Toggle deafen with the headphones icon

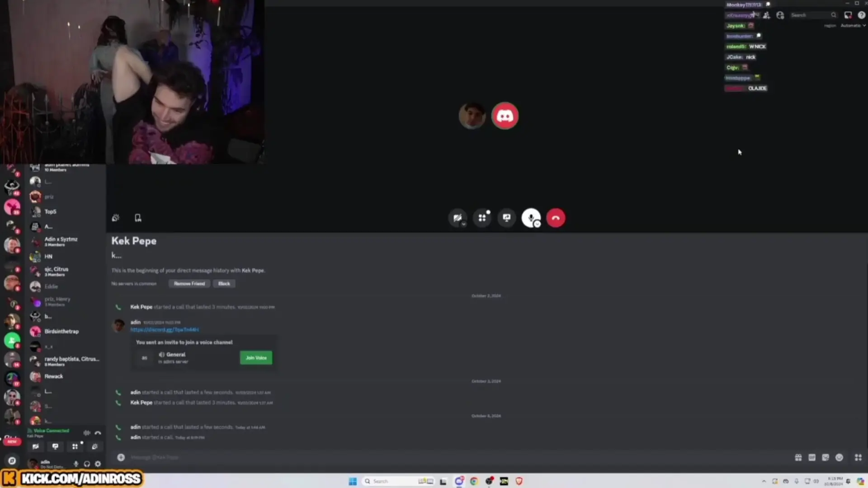[x=87, y=464]
